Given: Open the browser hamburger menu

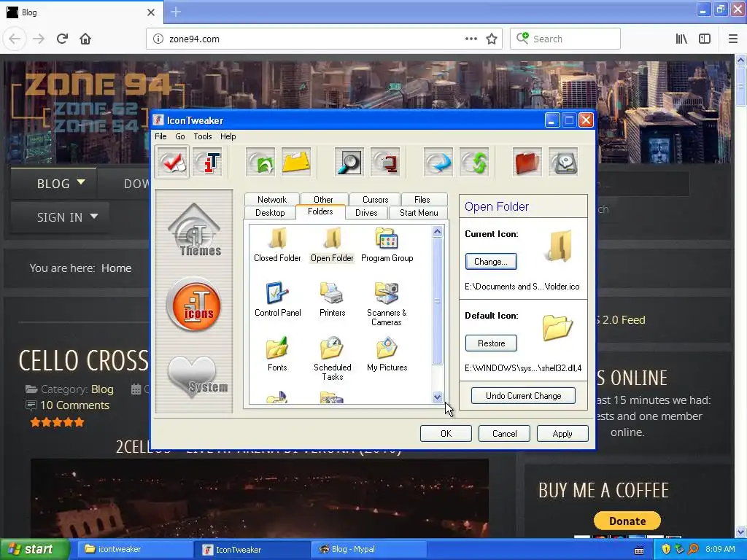Looking at the screenshot, I should pos(732,39).
